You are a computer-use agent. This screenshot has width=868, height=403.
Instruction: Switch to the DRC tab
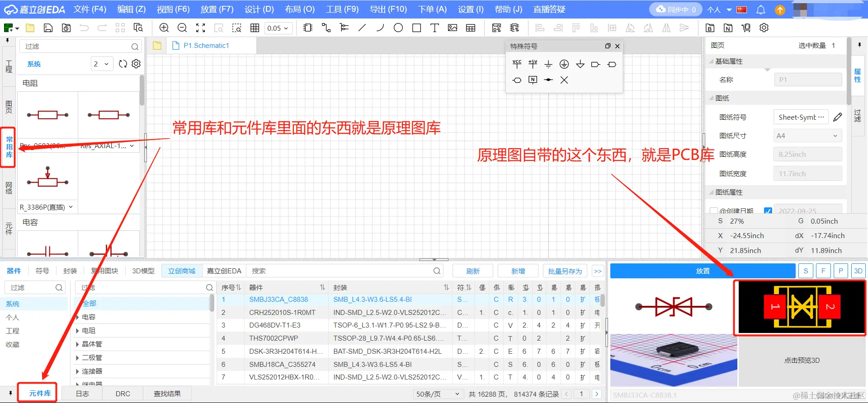(123, 394)
